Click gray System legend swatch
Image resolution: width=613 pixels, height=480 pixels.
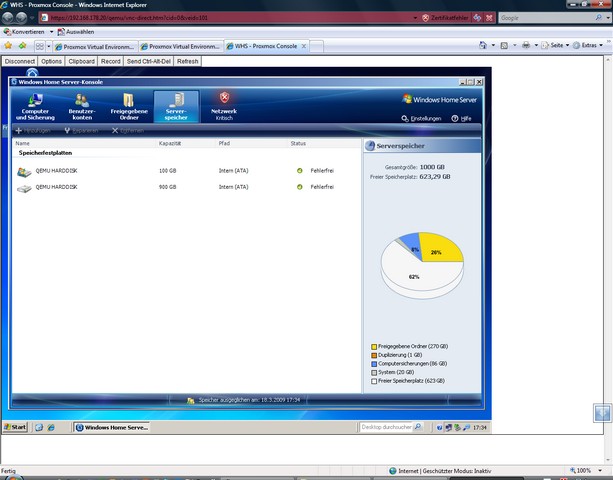[x=374, y=373]
